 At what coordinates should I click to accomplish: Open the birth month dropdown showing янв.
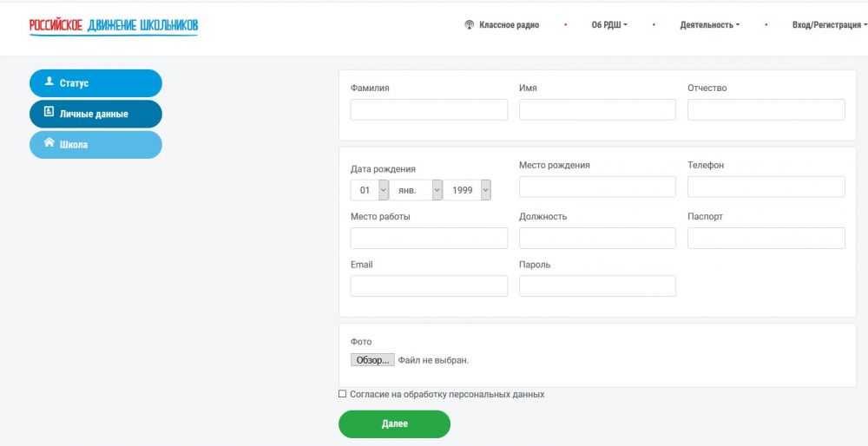tap(416, 190)
